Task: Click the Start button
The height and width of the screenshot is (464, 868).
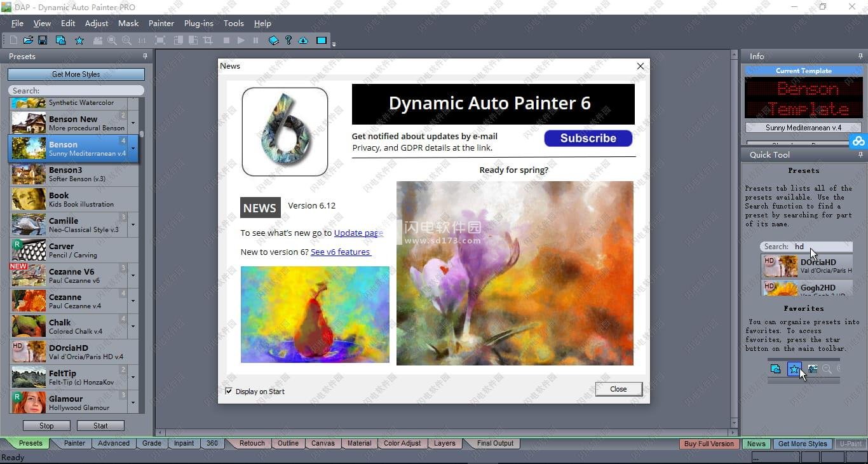Action: pos(100,426)
